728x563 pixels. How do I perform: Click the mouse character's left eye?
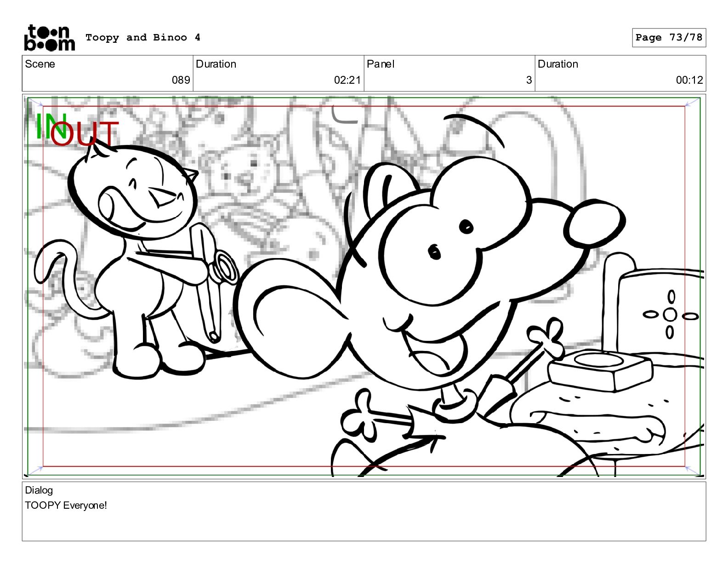[434, 252]
